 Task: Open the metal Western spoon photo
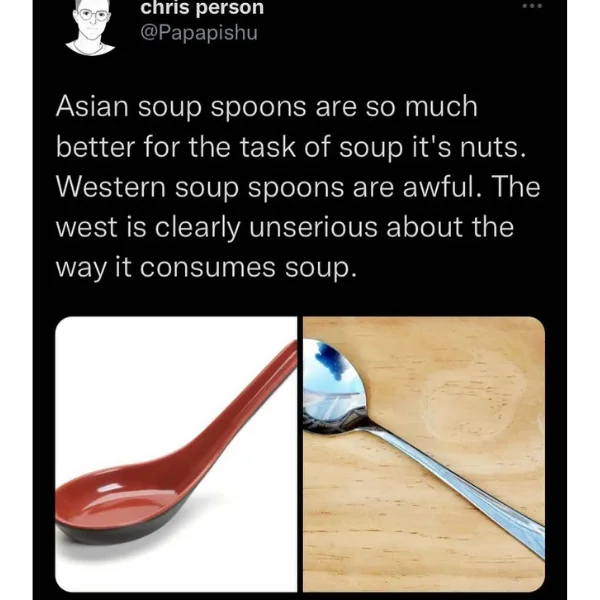pyautogui.click(x=424, y=454)
